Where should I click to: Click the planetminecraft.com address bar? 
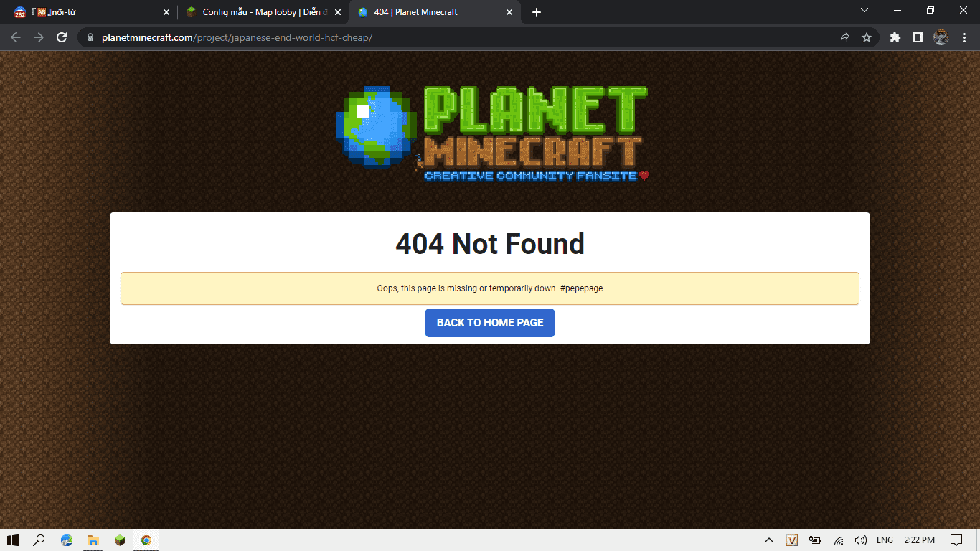[x=459, y=37]
